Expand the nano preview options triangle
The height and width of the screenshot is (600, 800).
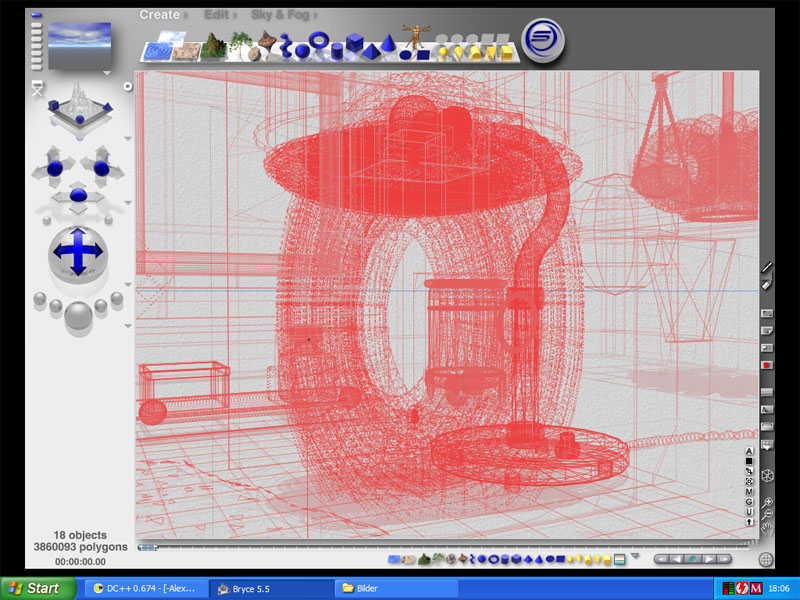point(106,73)
